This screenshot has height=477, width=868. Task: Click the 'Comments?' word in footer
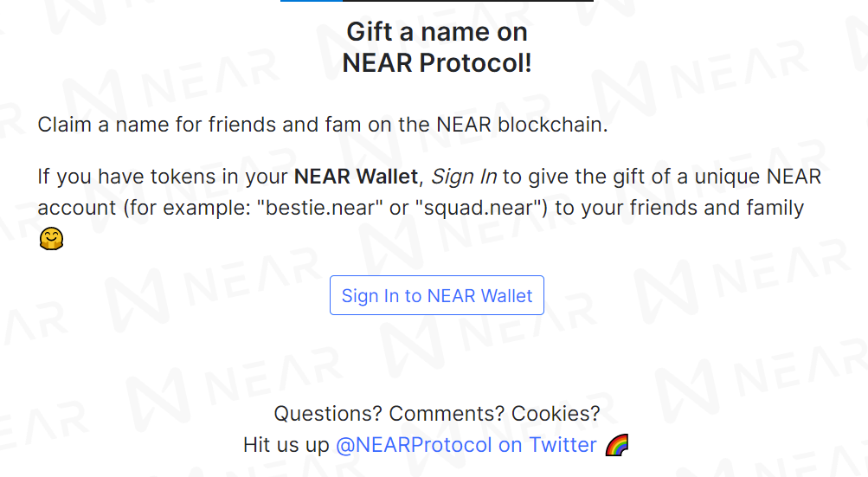[447, 414]
